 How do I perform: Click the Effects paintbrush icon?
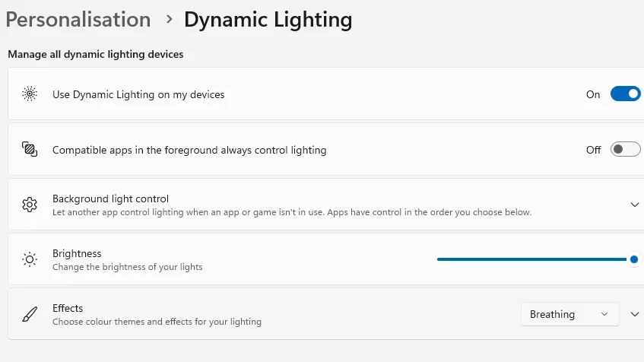point(30,314)
